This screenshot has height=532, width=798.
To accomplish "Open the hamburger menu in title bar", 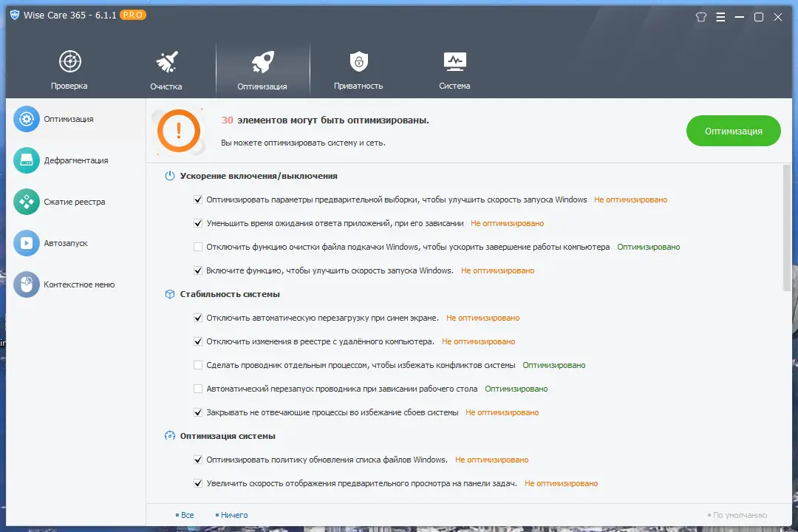I will pos(720,16).
